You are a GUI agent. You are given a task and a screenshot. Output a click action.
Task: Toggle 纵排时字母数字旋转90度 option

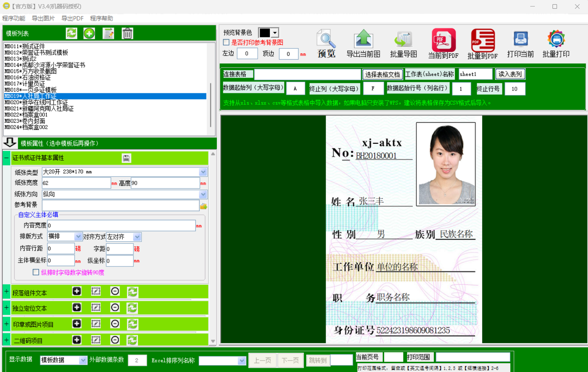(36, 272)
